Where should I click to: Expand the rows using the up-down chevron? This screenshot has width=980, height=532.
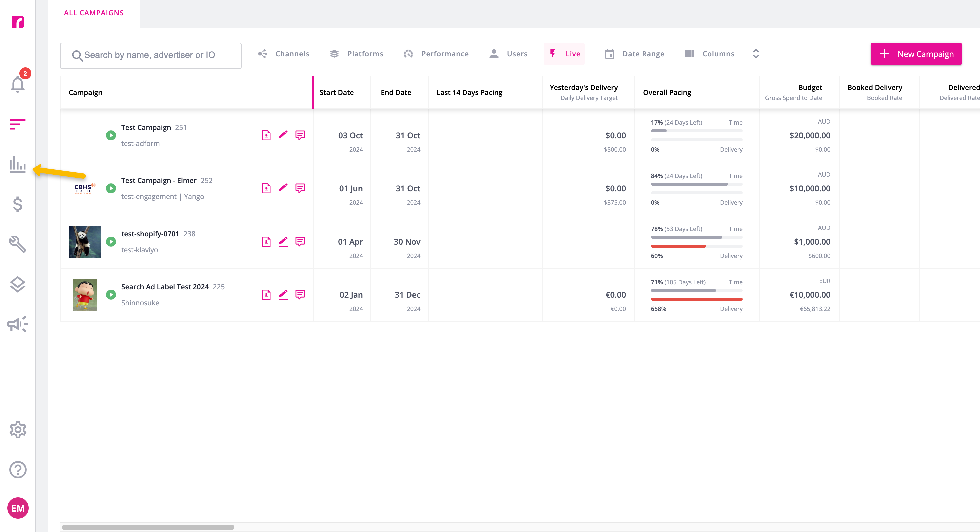756,54
